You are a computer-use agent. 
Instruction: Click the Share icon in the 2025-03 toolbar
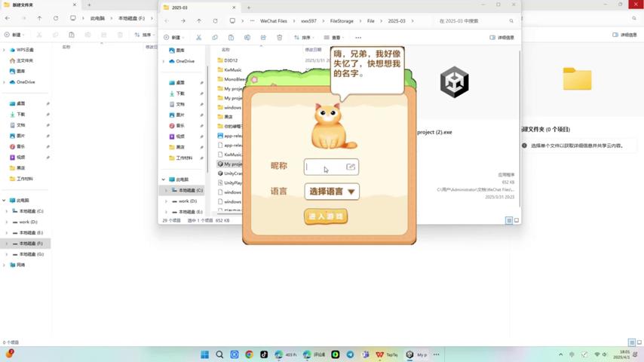[263, 38]
